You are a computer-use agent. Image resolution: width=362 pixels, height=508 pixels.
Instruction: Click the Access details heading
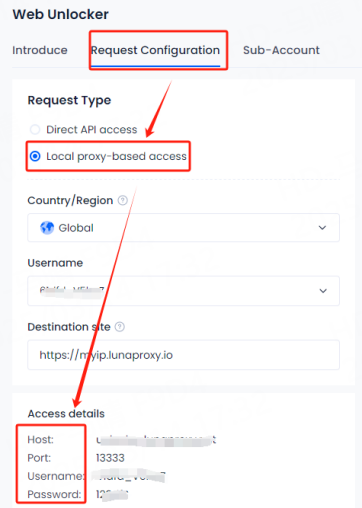66,414
